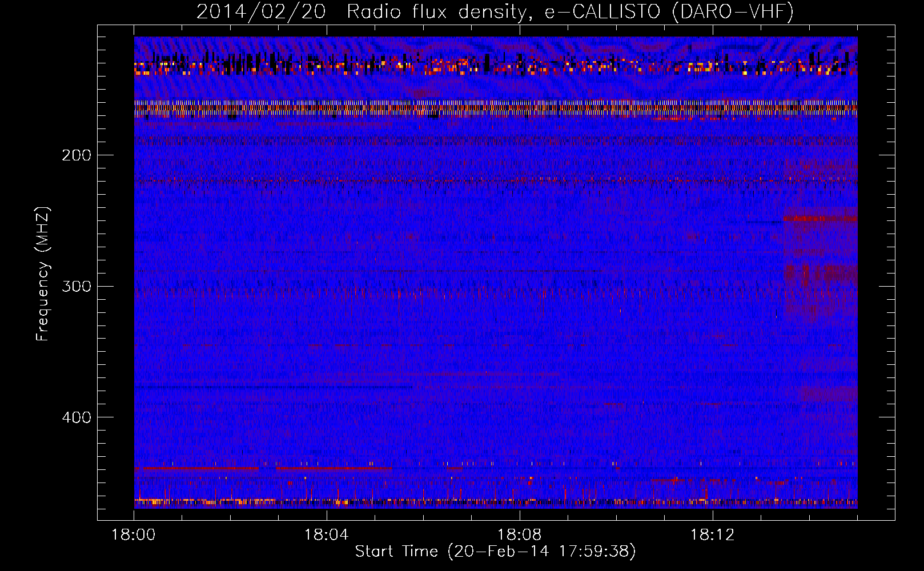Click the 18:08 time tick label
924x571 pixels.
(519, 535)
